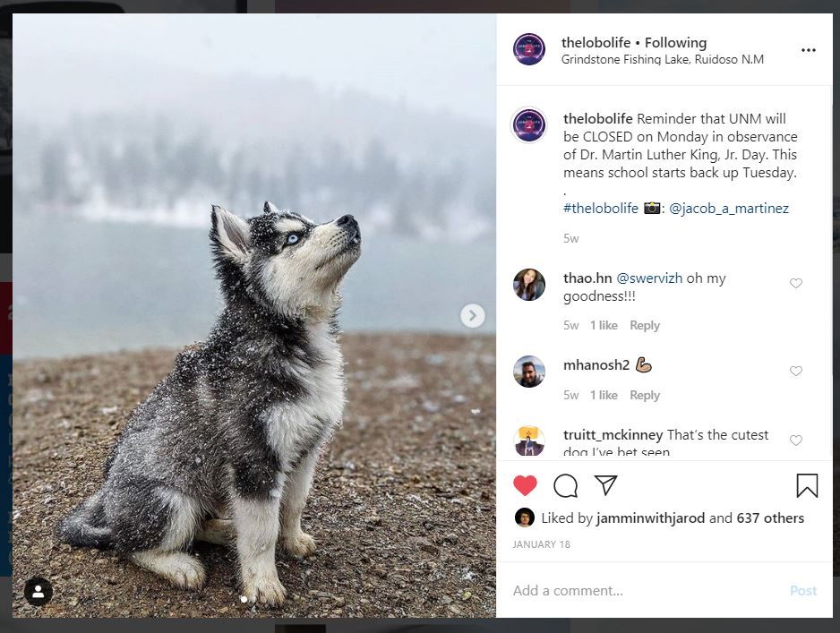Click the Add a comment field
840x633 pixels.
click(x=645, y=591)
